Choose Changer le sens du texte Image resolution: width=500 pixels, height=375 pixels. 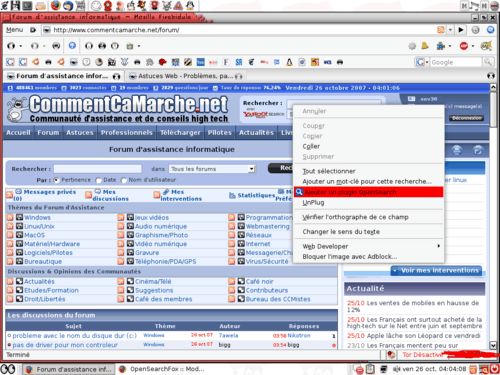368,232
